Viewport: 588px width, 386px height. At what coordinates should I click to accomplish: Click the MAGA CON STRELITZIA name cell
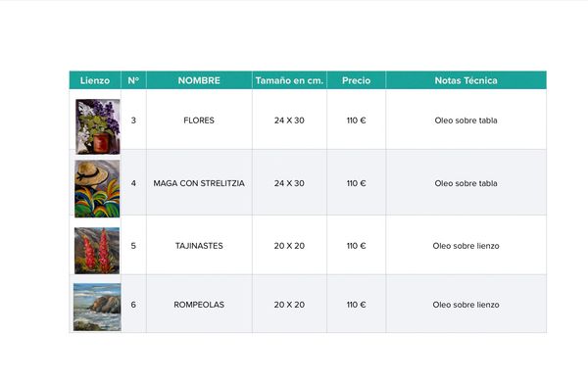[x=199, y=183]
